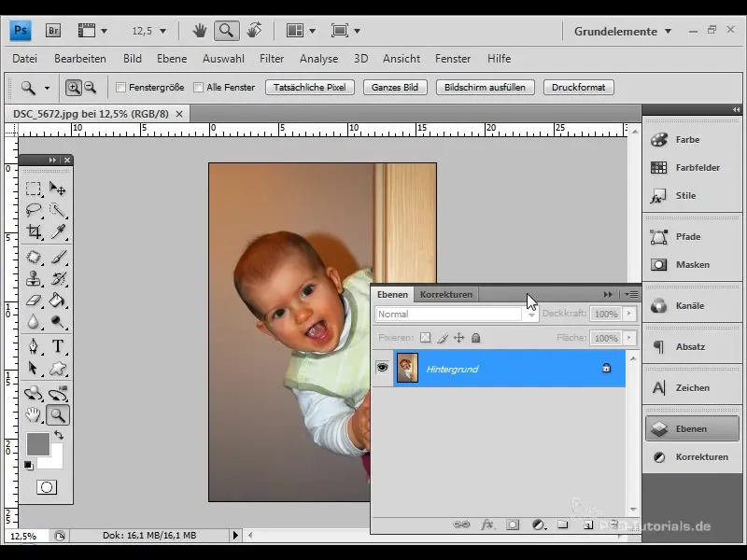Click the Druckformat button
Screen dimensions: 747x560
578,88
